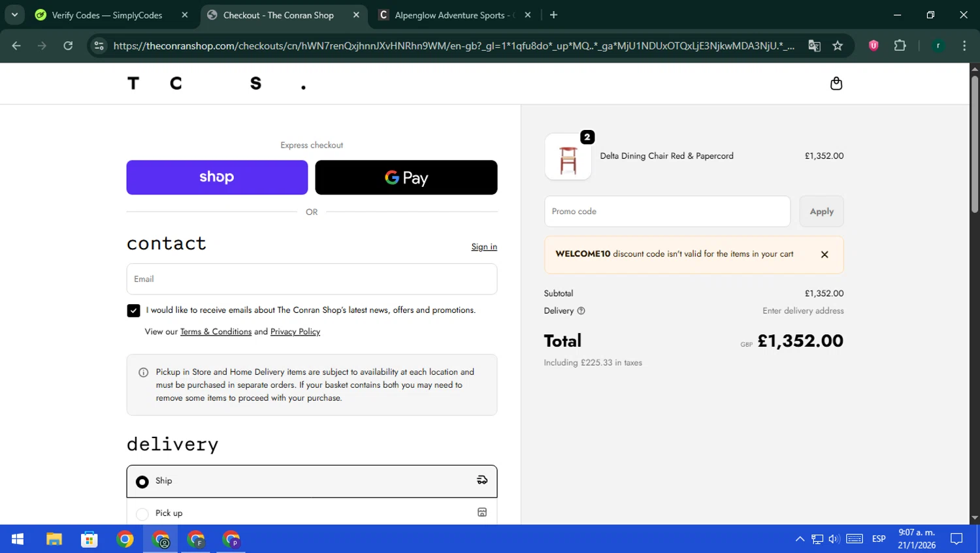Open File Explorer from the taskbar
Screen dimensions: 980x553
pyautogui.click(x=54, y=539)
